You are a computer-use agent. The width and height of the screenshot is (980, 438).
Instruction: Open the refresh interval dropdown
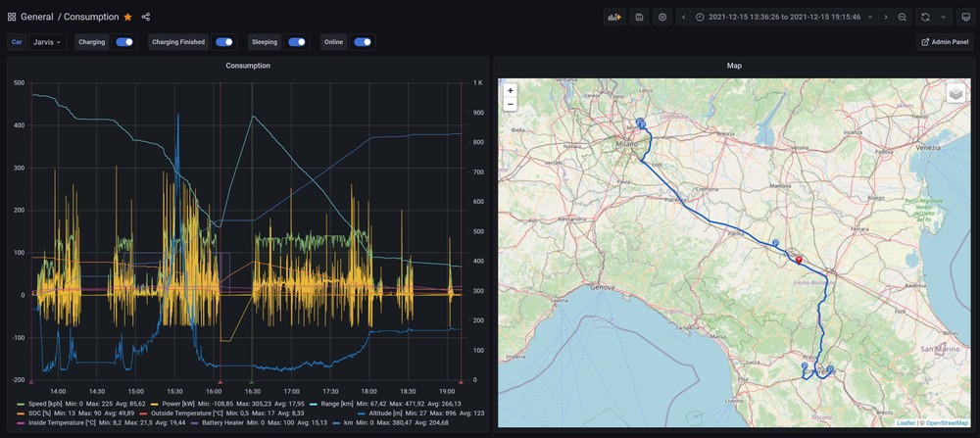(943, 17)
